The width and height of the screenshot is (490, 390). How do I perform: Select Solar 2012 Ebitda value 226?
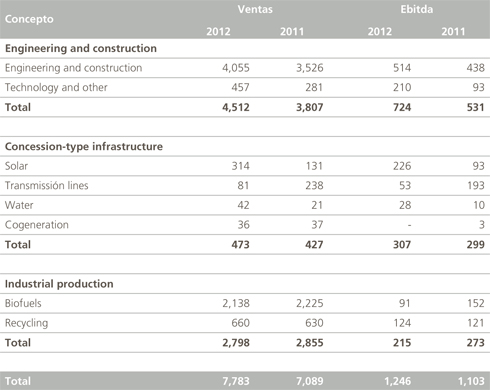point(402,166)
